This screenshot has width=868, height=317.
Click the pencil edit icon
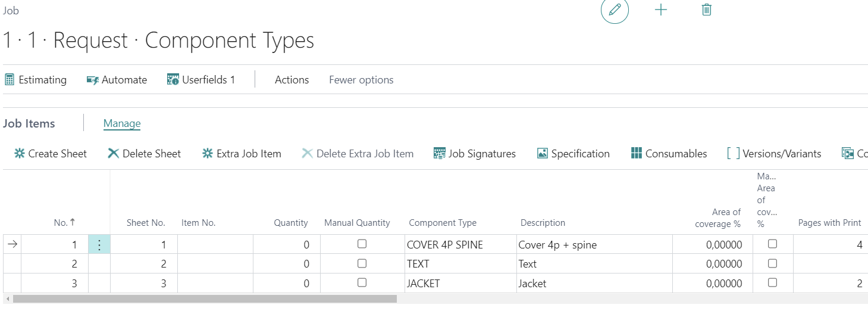pos(615,10)
